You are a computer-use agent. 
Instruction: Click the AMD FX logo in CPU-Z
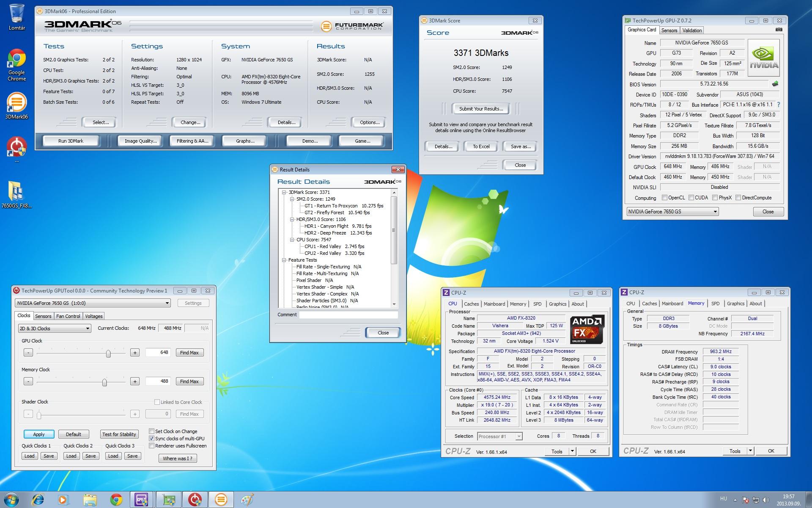[587, 330]
